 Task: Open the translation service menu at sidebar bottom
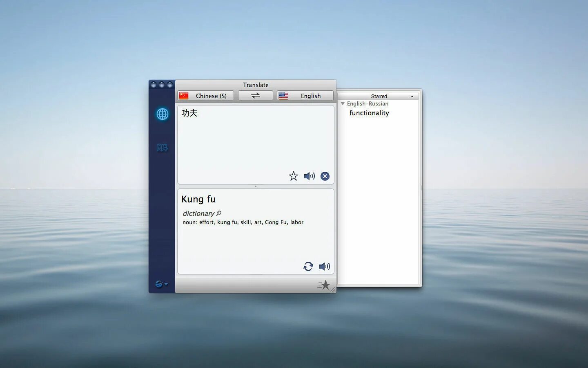[x=161, y=284]
